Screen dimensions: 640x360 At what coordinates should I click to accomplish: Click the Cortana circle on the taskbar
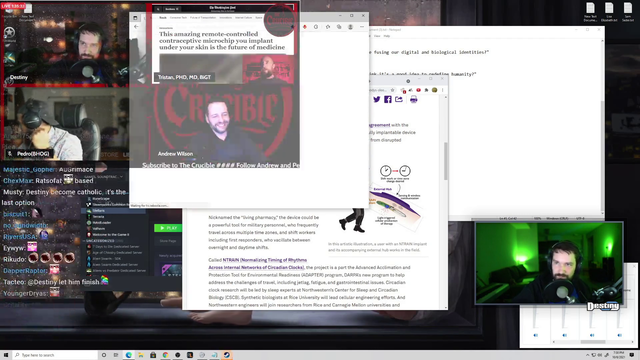coord(104,355)
